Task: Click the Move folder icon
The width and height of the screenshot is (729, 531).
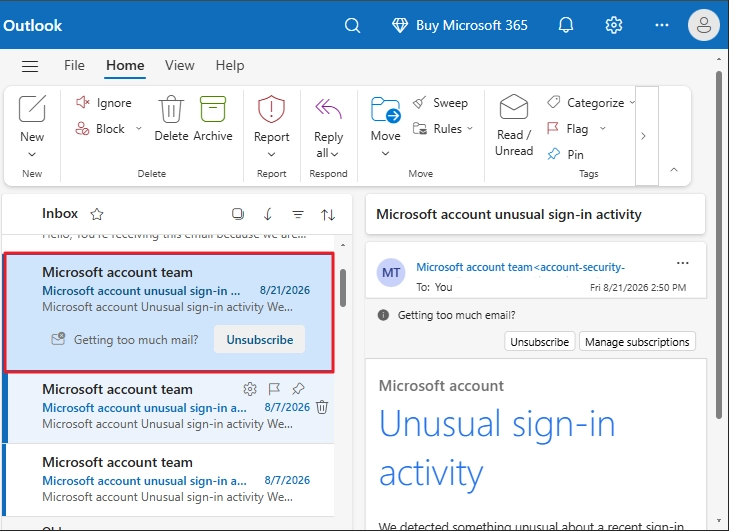Action: tap(385, 109)
